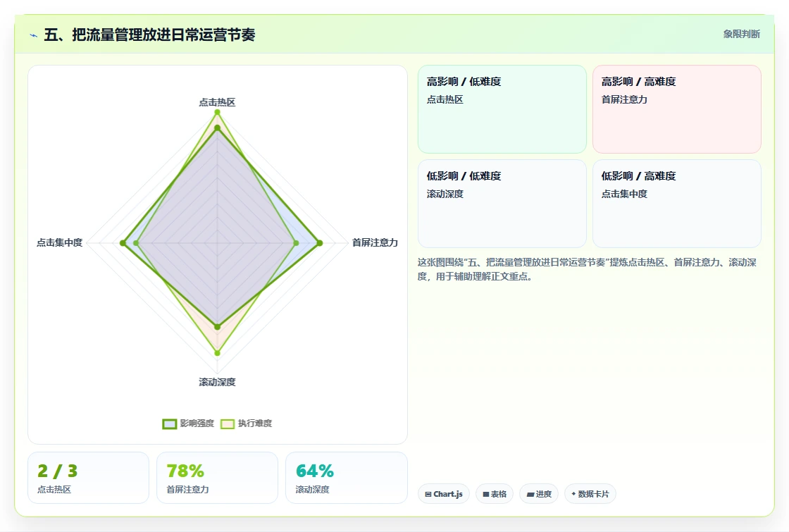Select the 数据卡片 tag chip

(x=590, y=494)
